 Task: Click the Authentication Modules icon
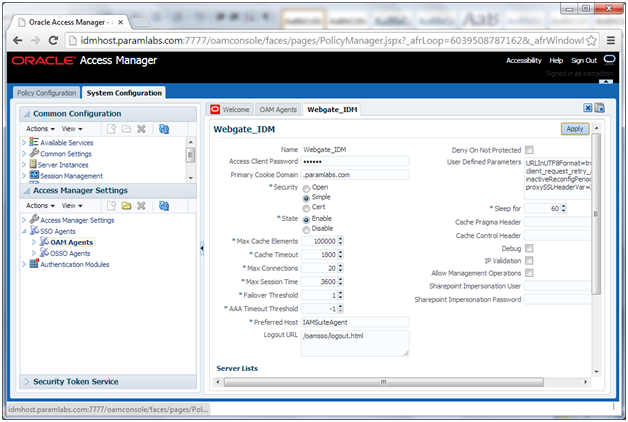pyautogui.click(x=34, y=263)
